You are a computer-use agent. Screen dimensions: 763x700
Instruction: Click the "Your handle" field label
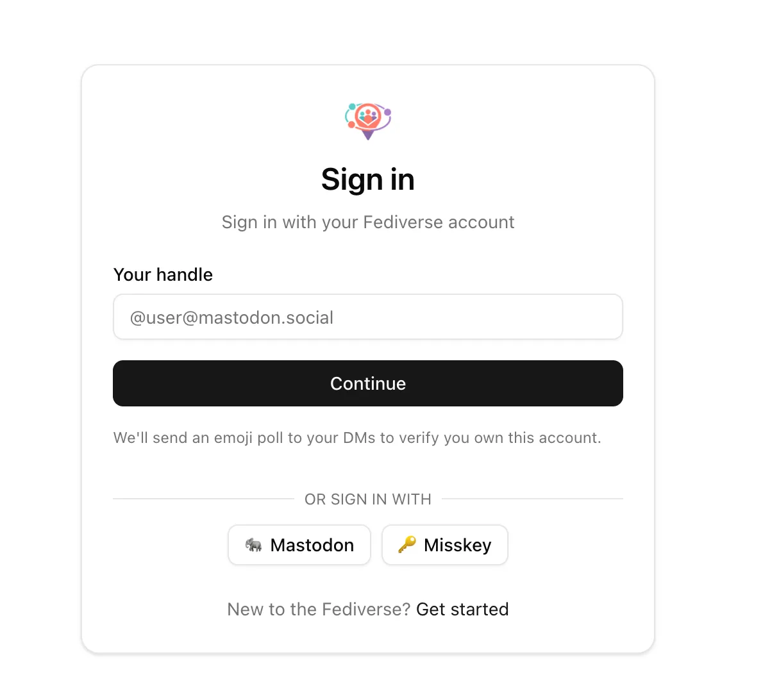pyautogui.click(x=163, y=274)
